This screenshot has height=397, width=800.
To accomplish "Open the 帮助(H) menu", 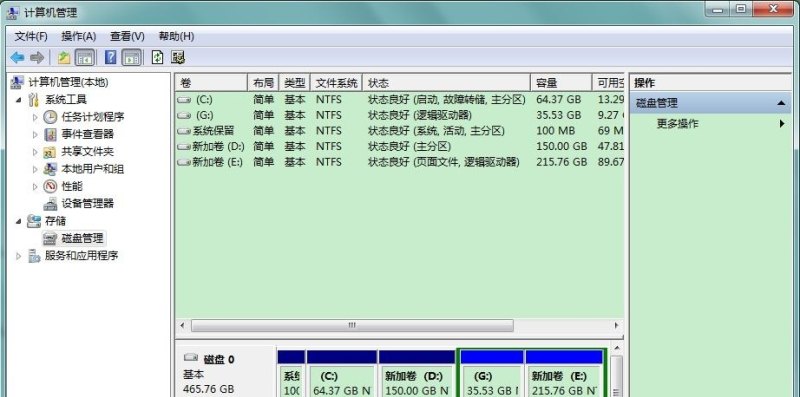I will click(x=176, y=36).
